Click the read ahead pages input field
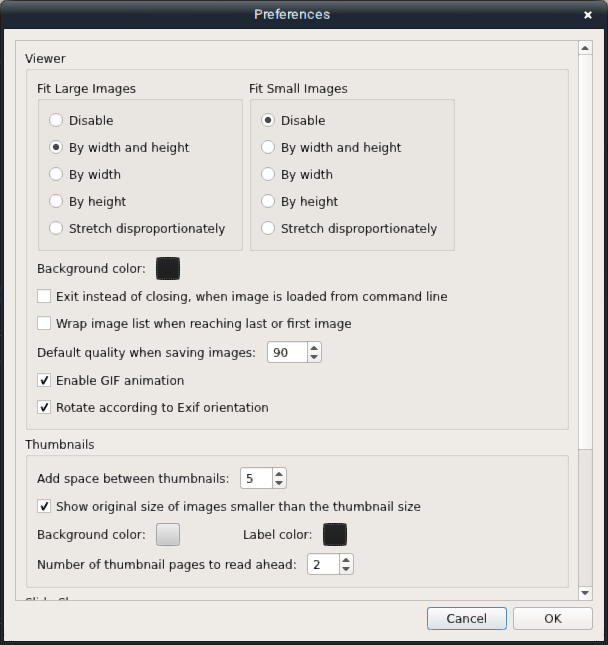608x645 pixels. (x=323, y=564)
